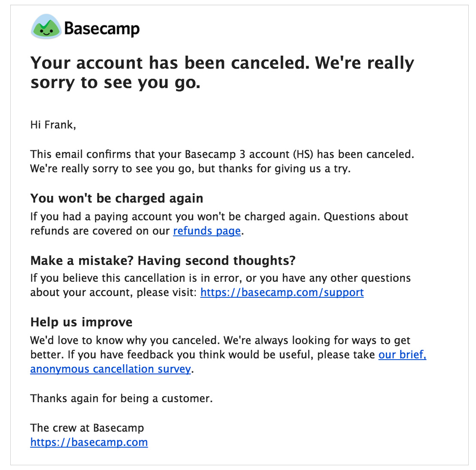Screen dimensions: 476x470
Task: Click the Basecamp wordmark text
Action: click(x=102, y=29)
